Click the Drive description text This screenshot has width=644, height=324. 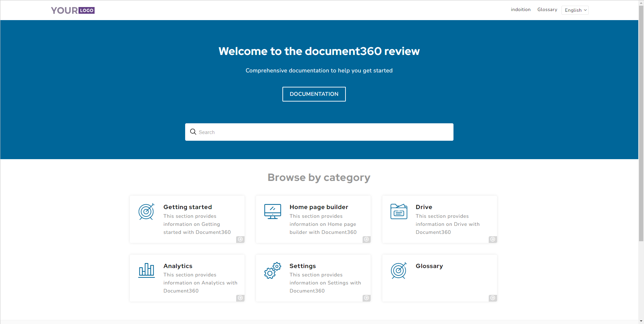pyautogui.click(x=447, y=224)
